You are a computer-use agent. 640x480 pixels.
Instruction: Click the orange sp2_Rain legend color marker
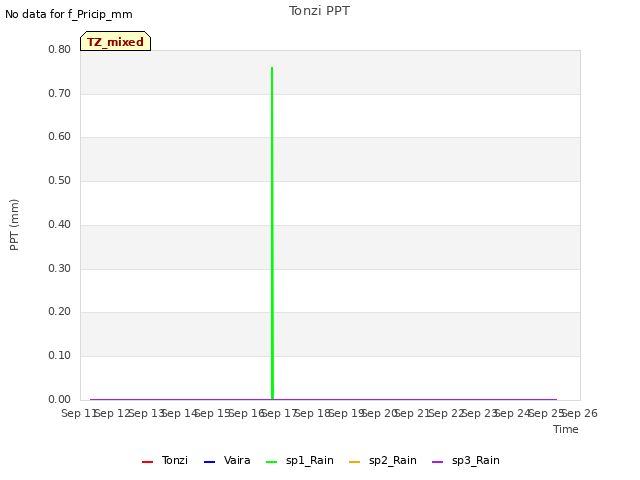pyautogui.click(x=354, y=462)
